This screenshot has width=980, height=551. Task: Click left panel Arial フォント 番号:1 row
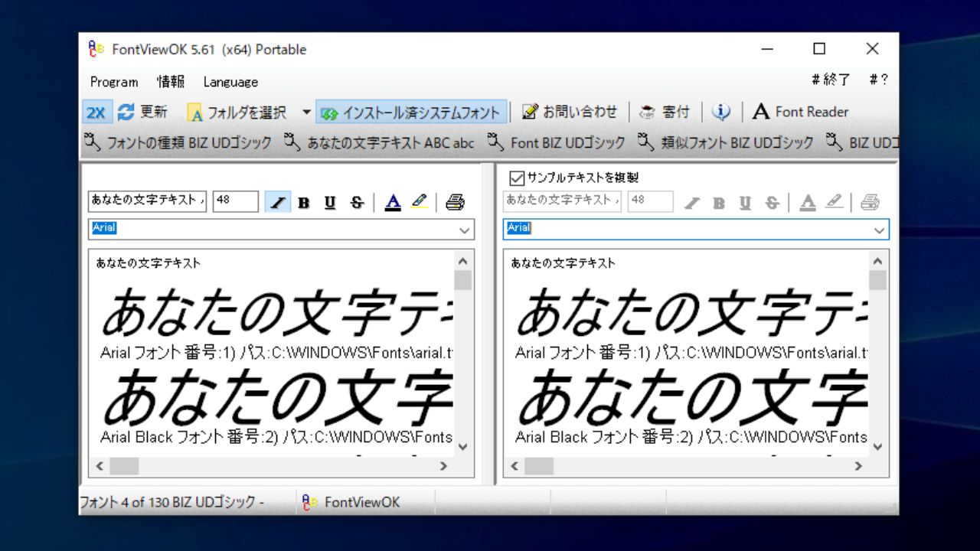tap(276, 353)
